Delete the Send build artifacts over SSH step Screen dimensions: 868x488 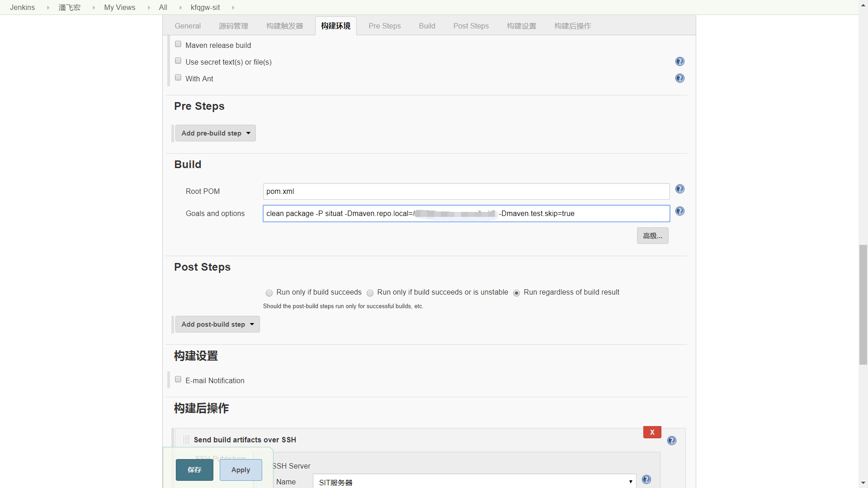tap(652, 432)
